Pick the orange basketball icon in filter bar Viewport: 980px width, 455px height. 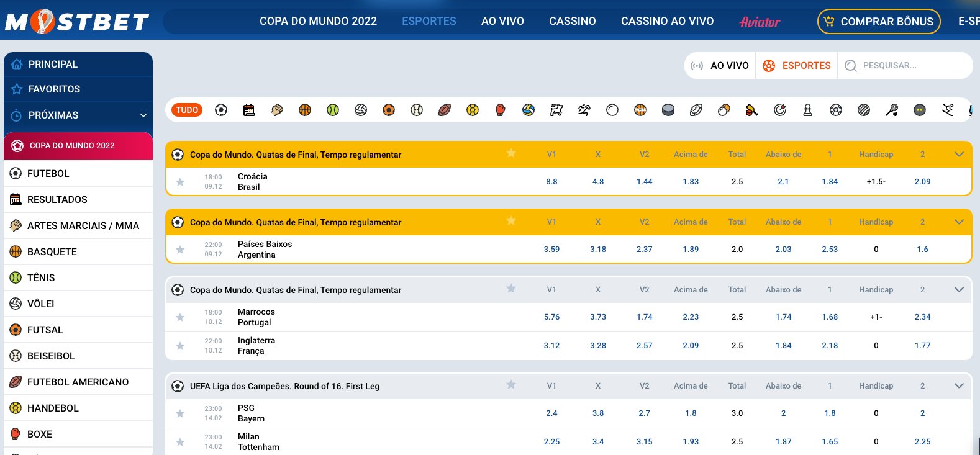point(305,110)
